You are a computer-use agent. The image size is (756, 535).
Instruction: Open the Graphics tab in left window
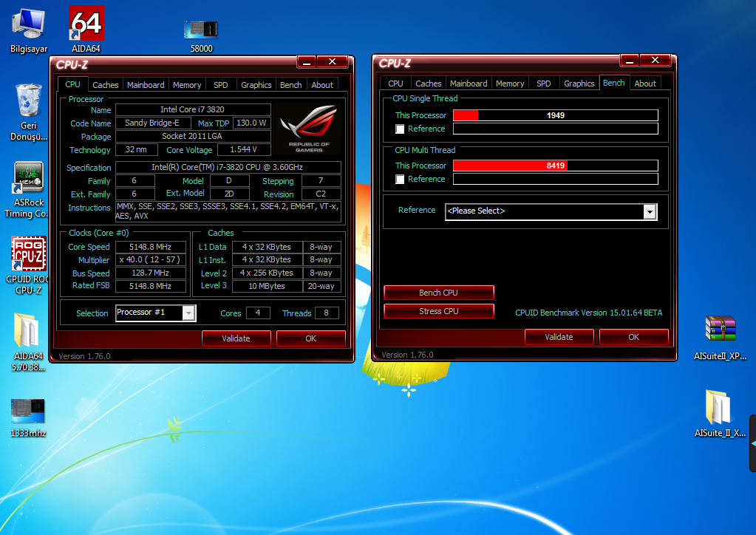pyautogui.click(x=256, y=85)
